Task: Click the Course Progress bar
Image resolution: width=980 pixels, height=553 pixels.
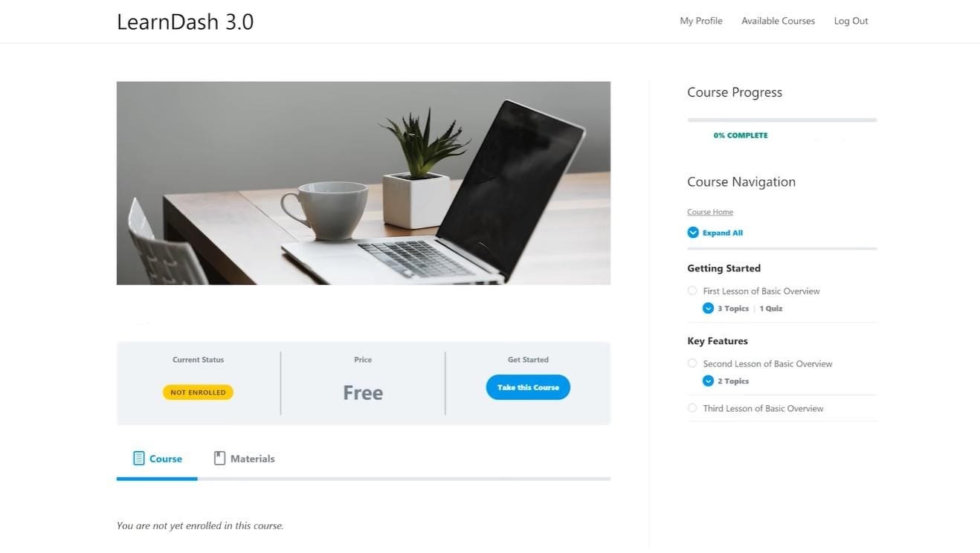Action: (x=782, y=120)
